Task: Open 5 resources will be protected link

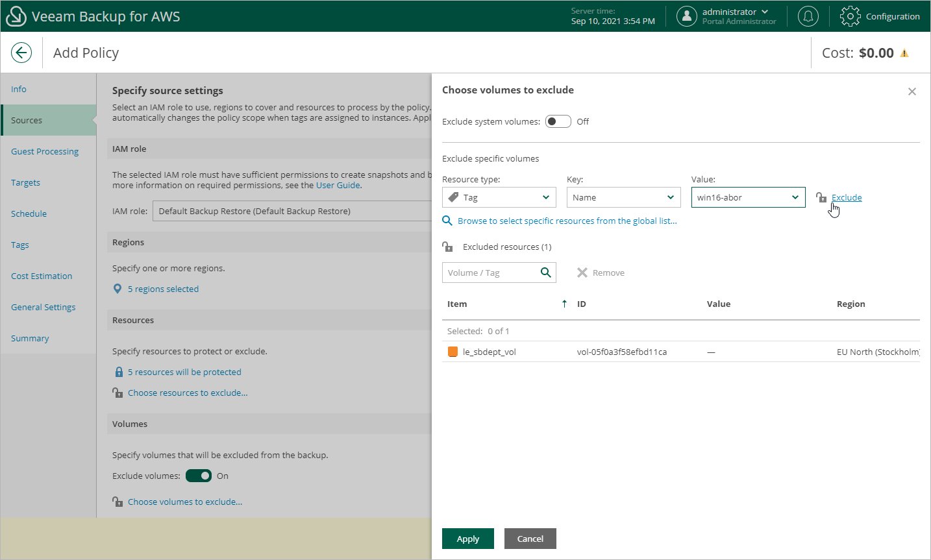Action: click(184, 372)
